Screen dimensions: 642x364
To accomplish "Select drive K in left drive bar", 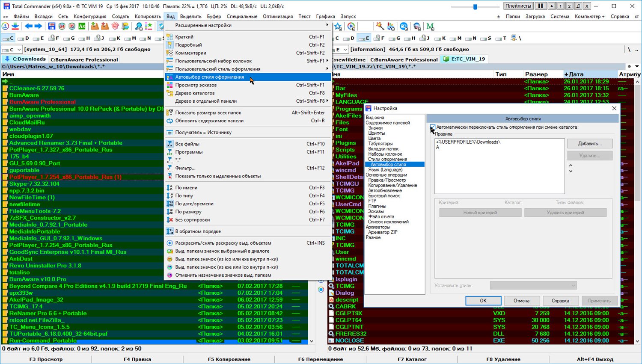I will 116,38.
